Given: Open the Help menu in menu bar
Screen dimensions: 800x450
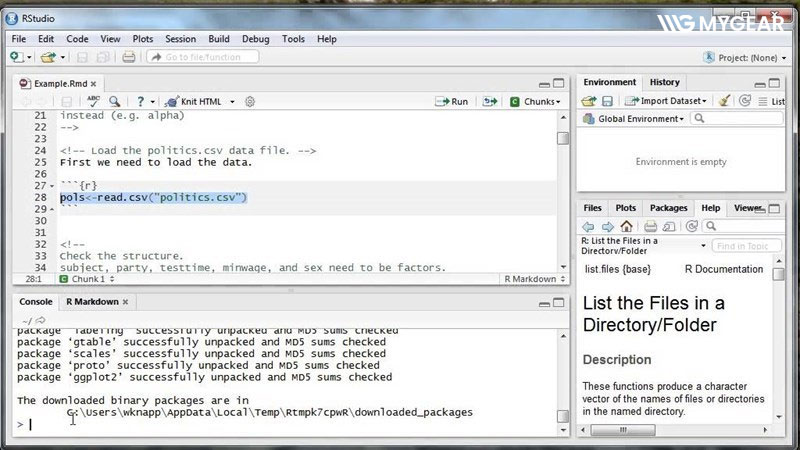Looking at the screenshot, I should click(327, 39).
